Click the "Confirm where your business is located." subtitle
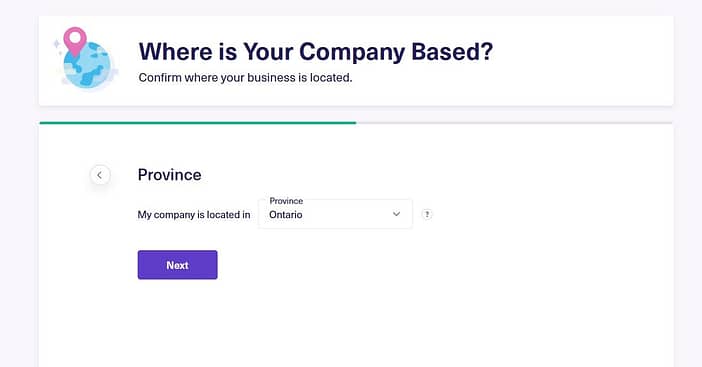Viewport: 702px width, 367px height. [x=245, y=78]
